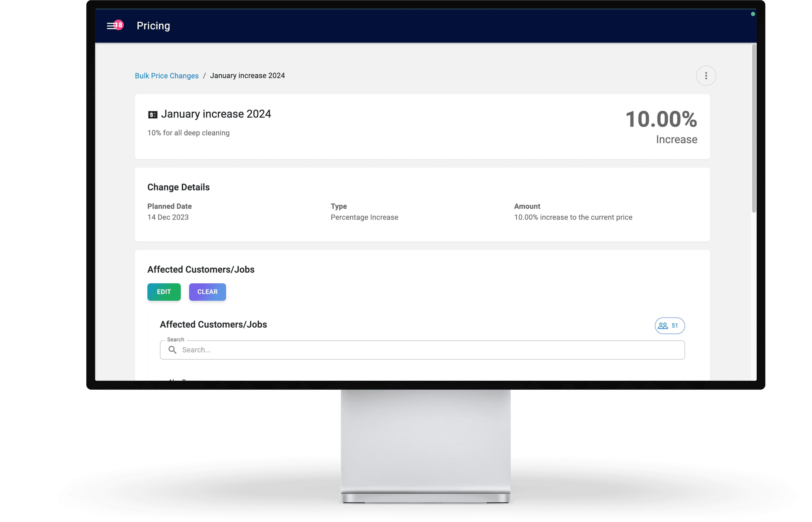Click the Type value Percentage Increase
This screenshot has height=522, width=812.
click(x=364, y=217)
